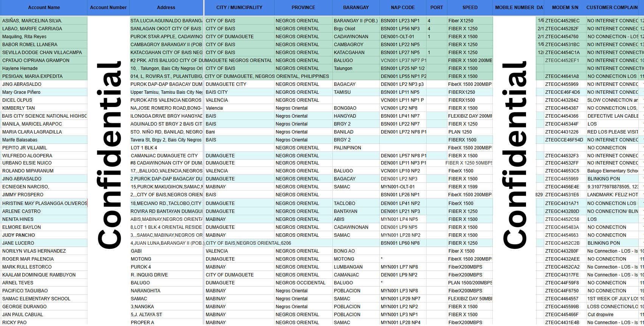Click the MARIA CLARA LAGRADILLA cell
Screen dimensions: 644x326
pyautogui.click(x=44, y=132)
